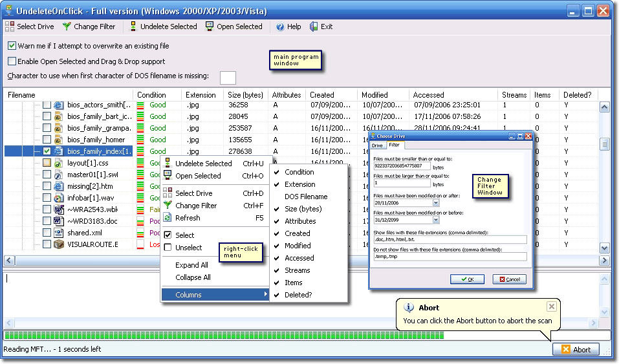Toggle the overwrite existing file warning checkbox

[x=12, y=46]
